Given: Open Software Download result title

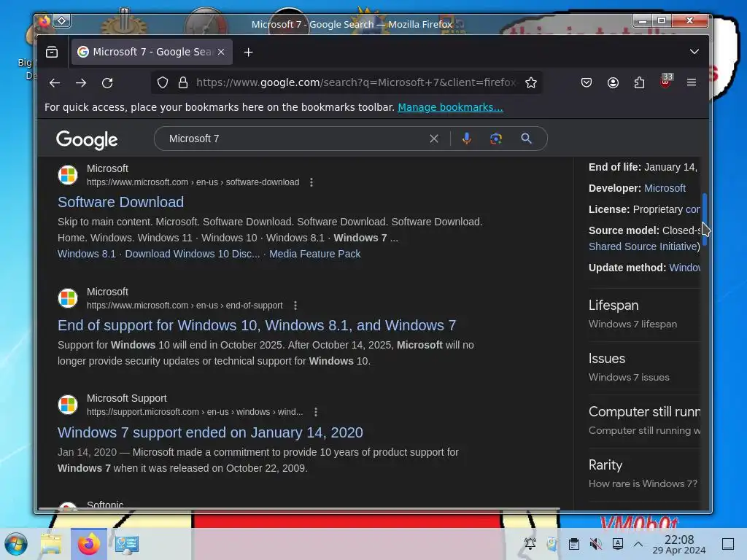Looking at the screenshot, I should pos(120,202).
